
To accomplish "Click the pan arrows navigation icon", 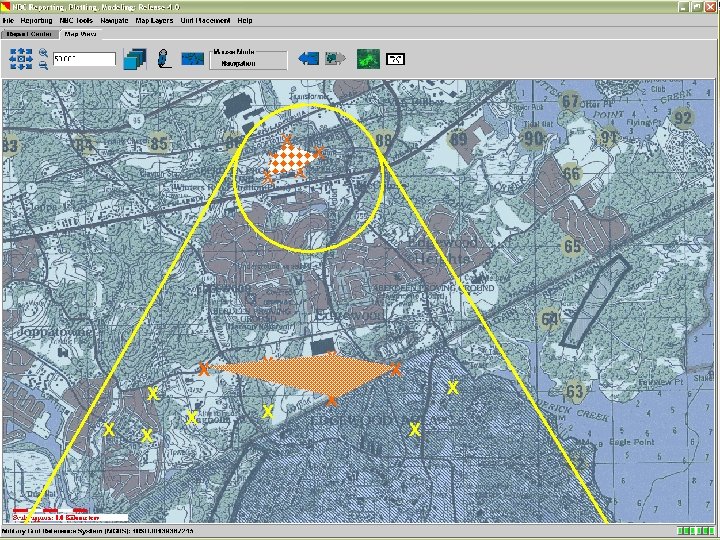I will tap(21, 59).
